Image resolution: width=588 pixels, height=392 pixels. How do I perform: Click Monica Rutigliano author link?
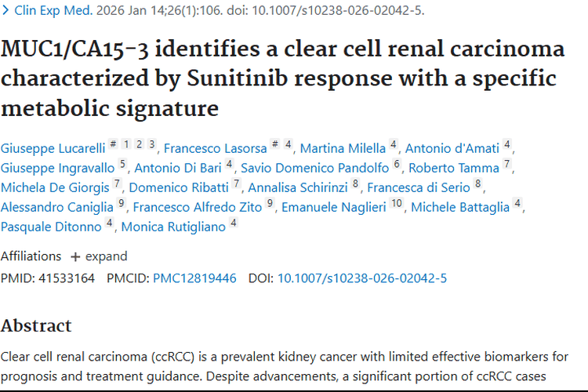pyautogui.click(x=173, y=227)
